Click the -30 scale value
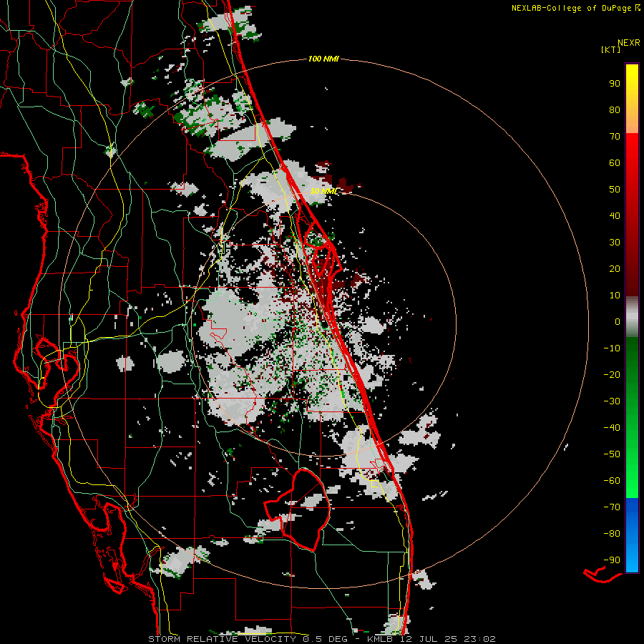The image size is (644, 644). [x=612, y=401]
